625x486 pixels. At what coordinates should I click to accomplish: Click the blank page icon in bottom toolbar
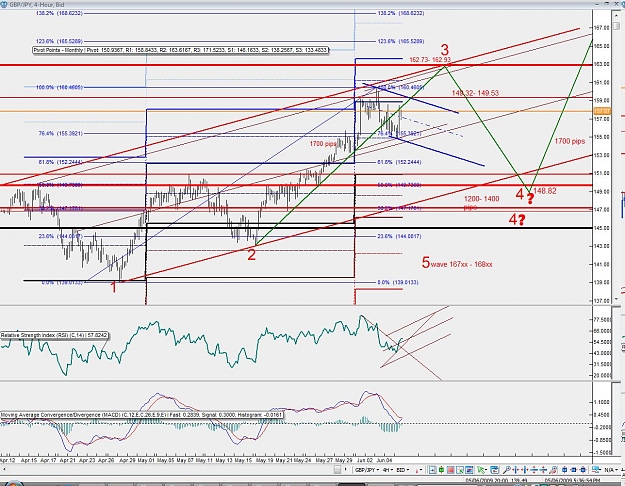(338, 470)
